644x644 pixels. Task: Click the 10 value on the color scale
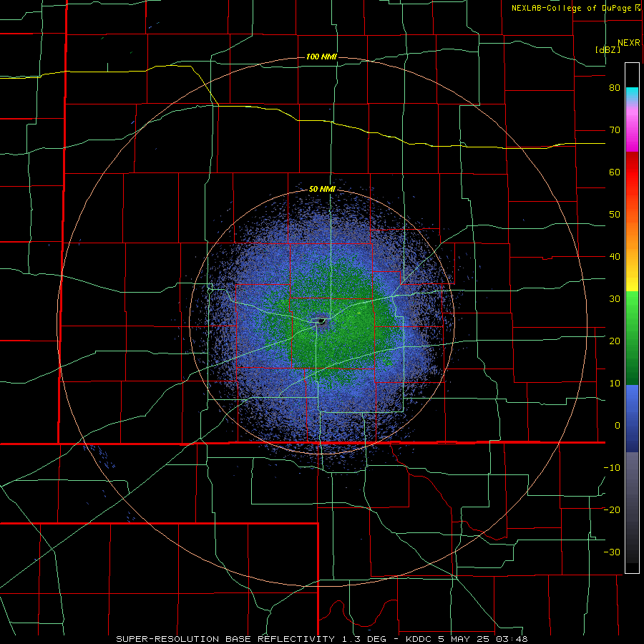click(x=615, y=384)
